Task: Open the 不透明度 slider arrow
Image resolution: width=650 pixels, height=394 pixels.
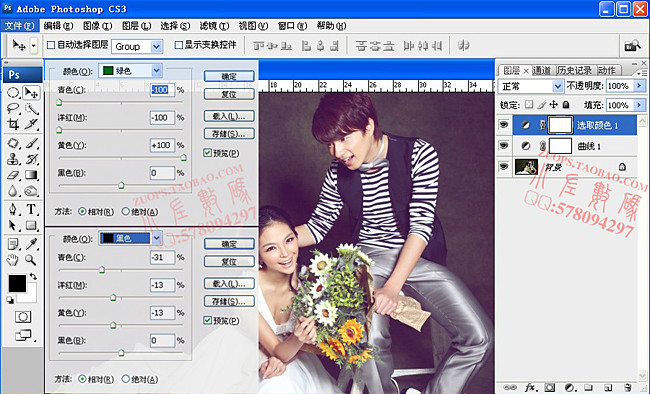Action: pyautogui.click(x=639, y=86)
